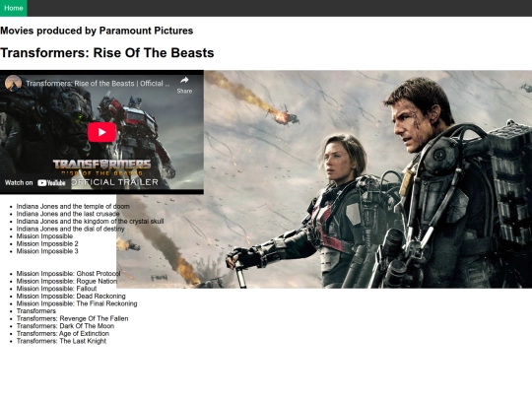Viewport: 532px width, 399px height.
Task: Select Mission Impossible: Ghost Protocol
Action: 68,274
